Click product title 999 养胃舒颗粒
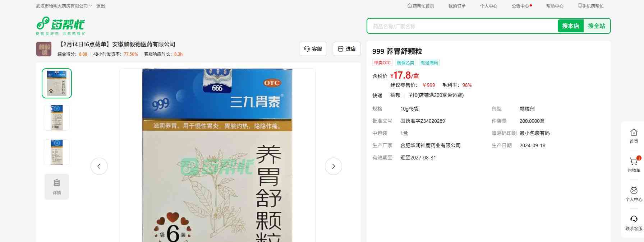The width and height of the screenshot is (644, 242). point(397,51)
